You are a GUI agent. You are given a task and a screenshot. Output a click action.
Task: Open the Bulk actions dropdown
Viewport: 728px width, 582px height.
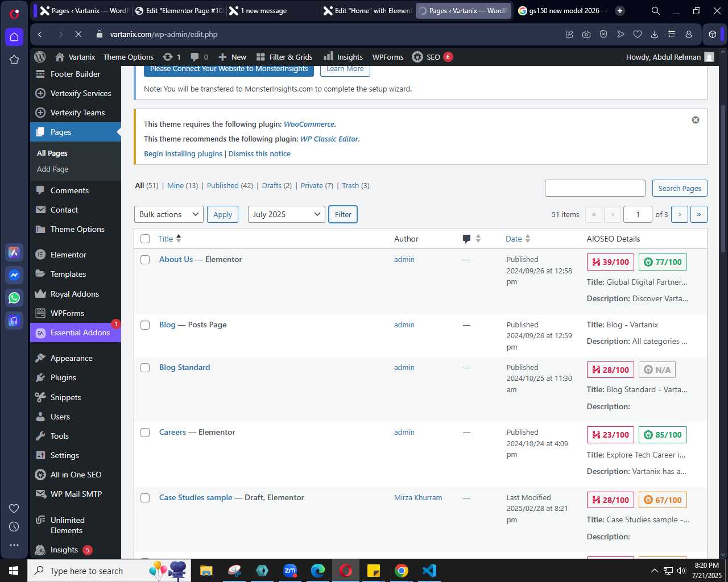click(x=169, y=214)
